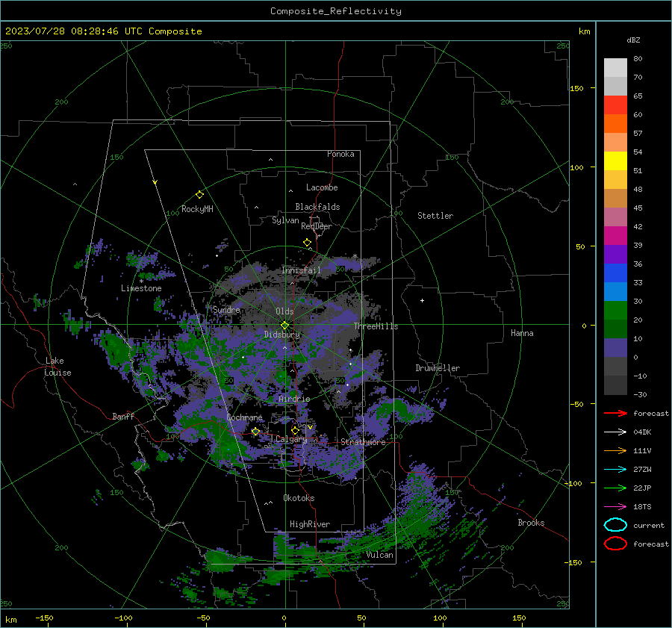Click the Sylvan label
672x628 pixels.
pos(285,220)
